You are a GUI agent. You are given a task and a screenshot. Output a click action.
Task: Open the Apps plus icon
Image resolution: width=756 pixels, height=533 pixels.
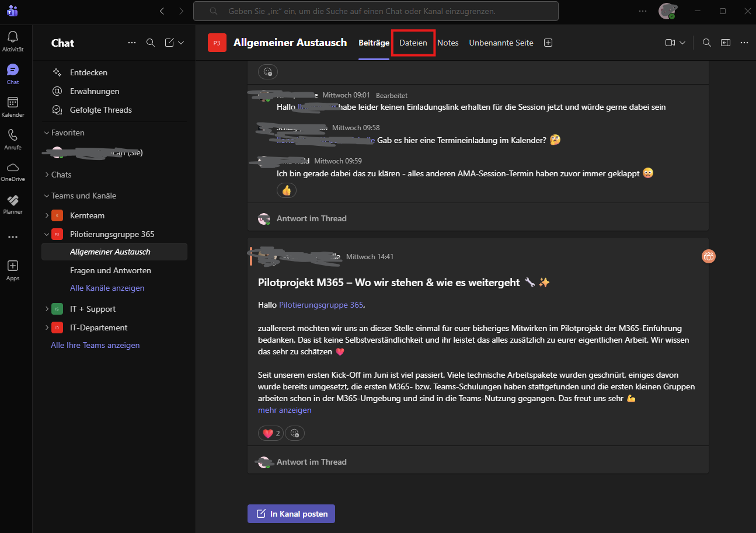tap(13, 266)
